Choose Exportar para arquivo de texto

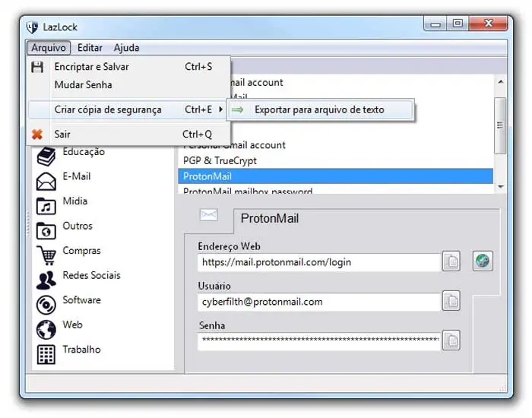(x=320, y=109)
